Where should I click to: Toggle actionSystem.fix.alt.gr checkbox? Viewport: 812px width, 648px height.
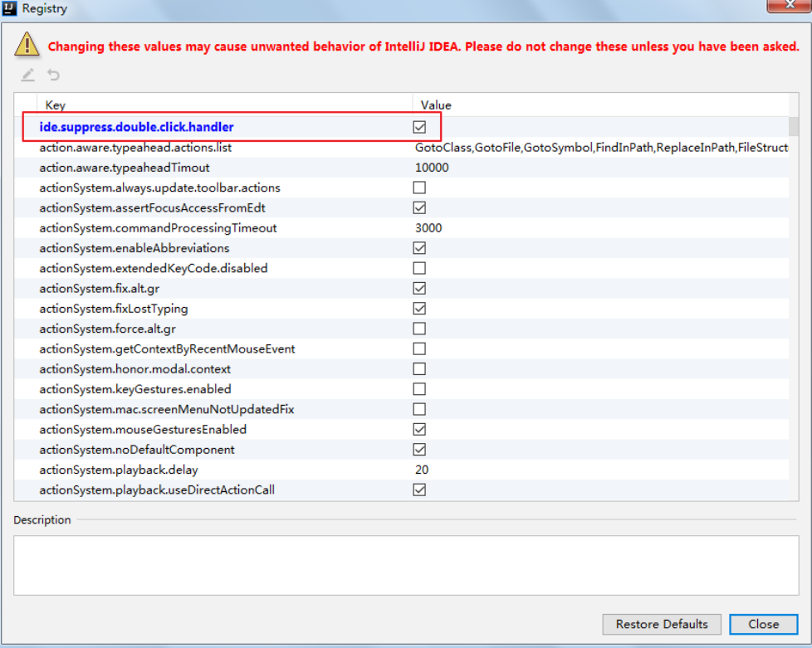click(419, 288)
